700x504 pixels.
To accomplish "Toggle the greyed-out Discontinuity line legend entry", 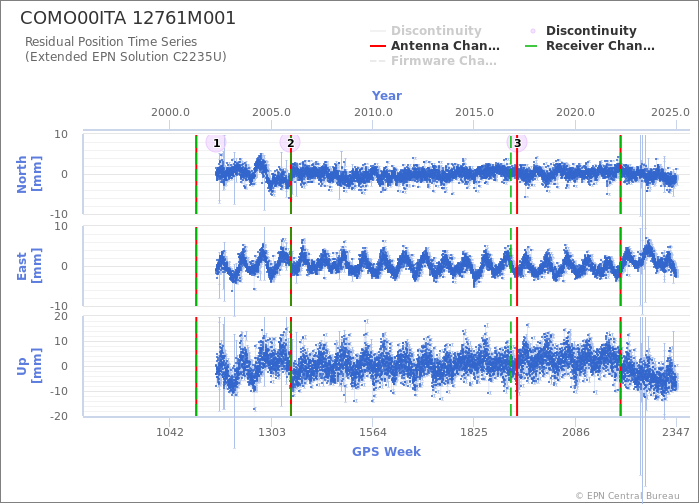I will coord(426,31).
